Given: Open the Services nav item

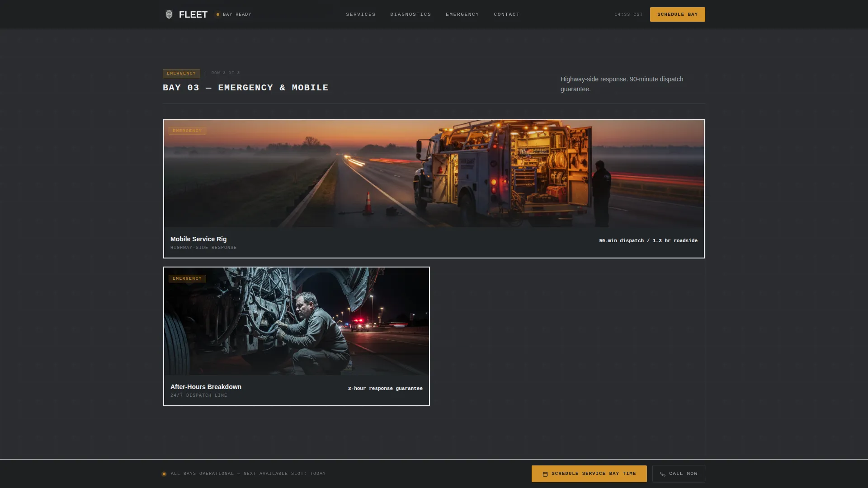Looking at the screenshot, I should (361, 14).
